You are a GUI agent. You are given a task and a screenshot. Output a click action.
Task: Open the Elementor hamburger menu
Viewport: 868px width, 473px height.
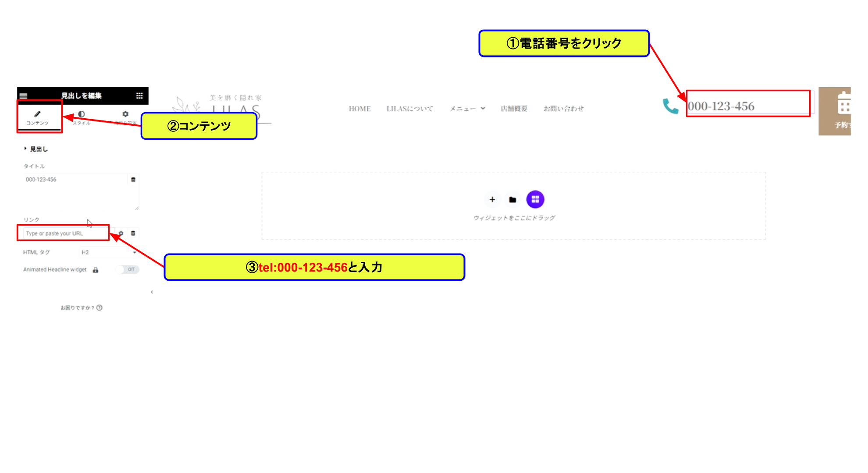click(23, 96)
